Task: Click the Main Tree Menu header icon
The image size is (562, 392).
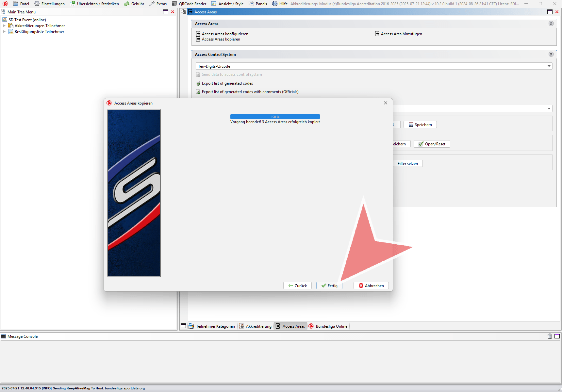Action: (3, 12)
